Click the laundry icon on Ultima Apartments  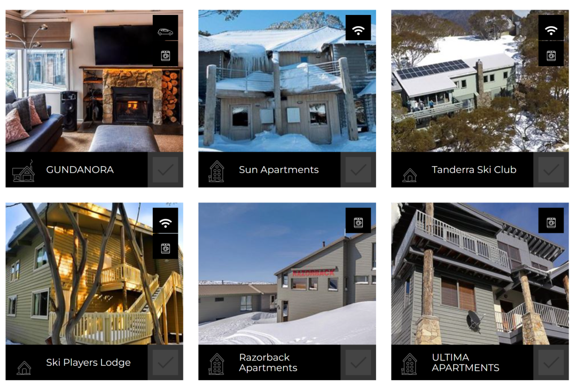(551, 223)
